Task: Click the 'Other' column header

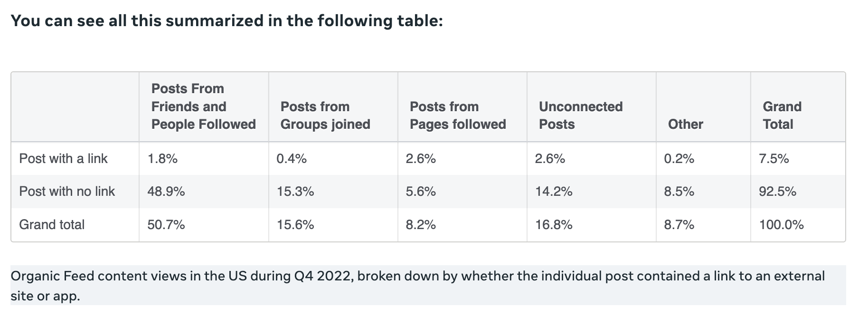Action: [685, 125]
